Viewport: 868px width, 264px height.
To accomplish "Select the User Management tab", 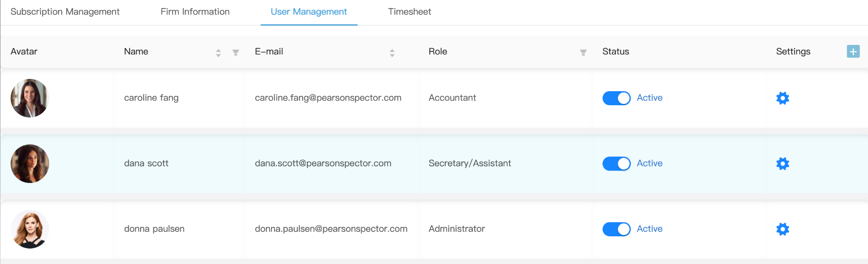I will pyautogui.click(x=309, y=12).
